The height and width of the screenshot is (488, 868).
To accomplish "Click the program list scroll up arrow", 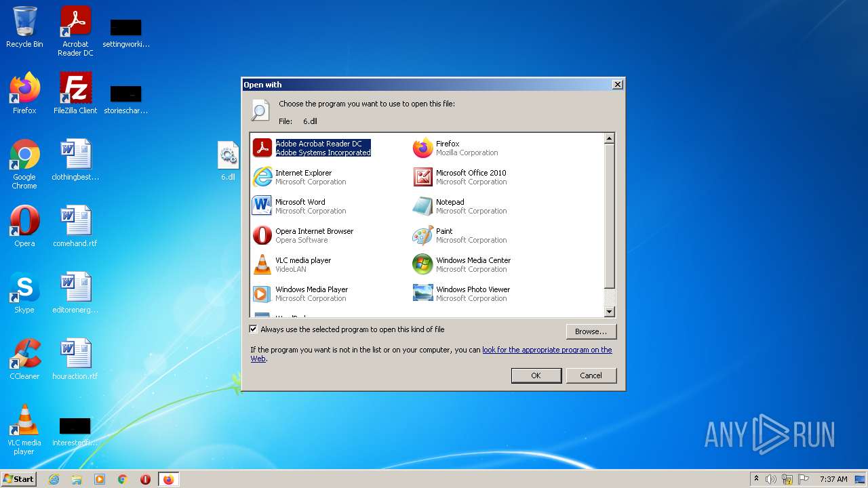I will click(609, 138).
